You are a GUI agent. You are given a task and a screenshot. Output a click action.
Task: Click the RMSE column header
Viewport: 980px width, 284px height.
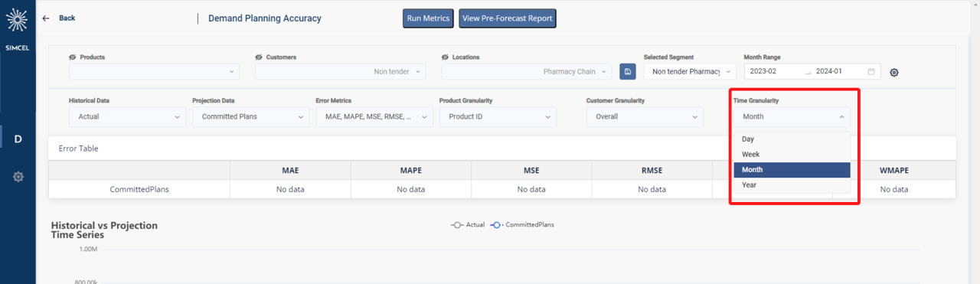click(652, 170)
